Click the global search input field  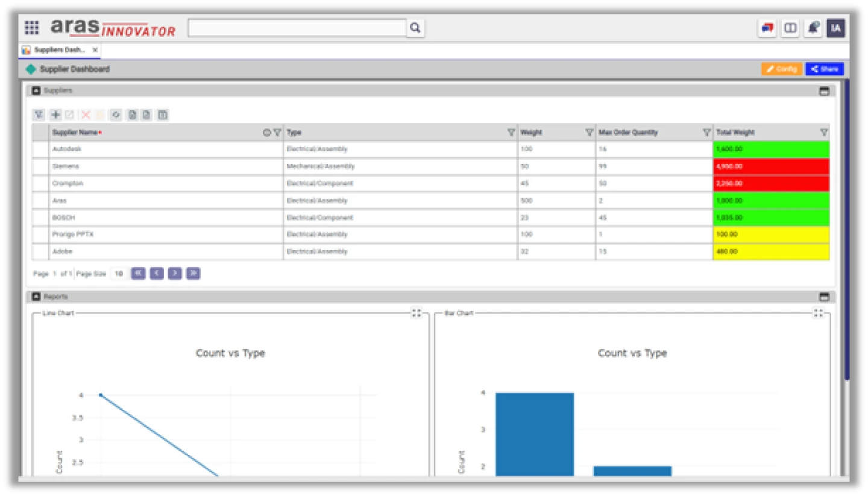click(x=297, y=28)
